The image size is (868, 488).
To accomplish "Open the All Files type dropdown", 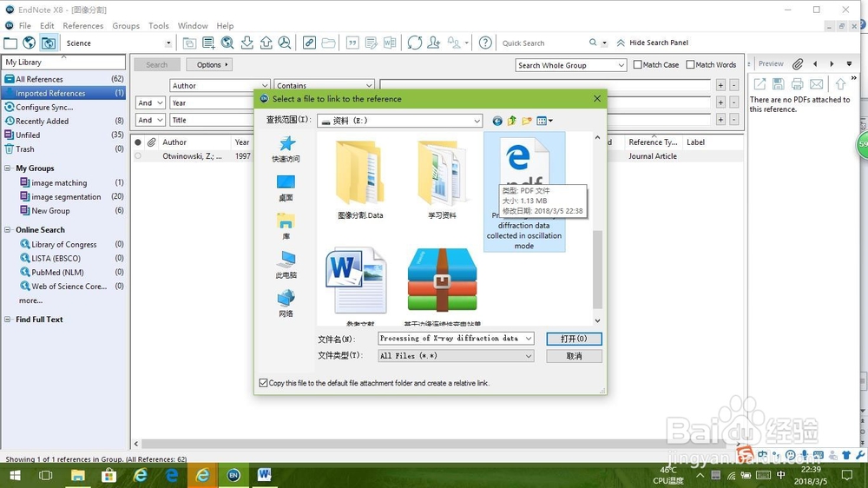I will pyautogui.click(x=529, y=356).
